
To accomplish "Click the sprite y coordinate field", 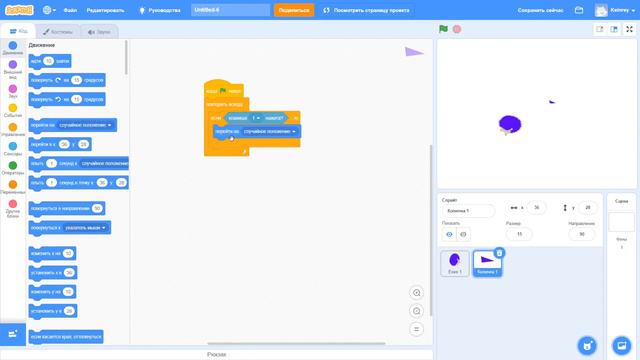I will pos(587,208).
